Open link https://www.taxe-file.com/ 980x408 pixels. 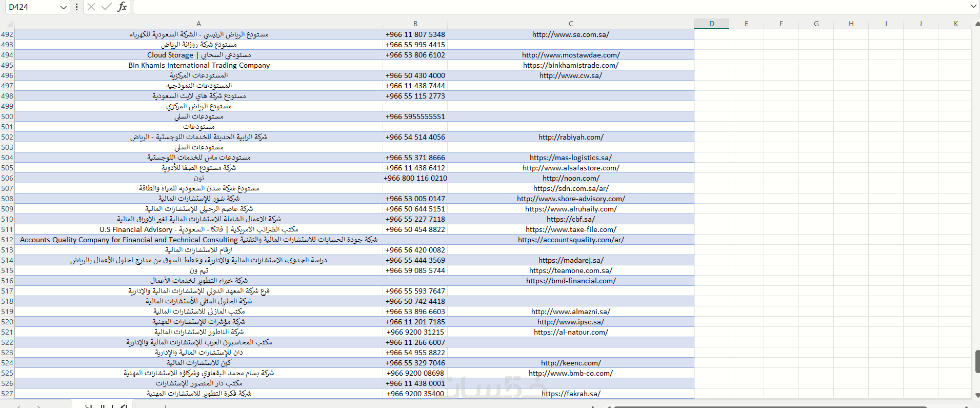(571, 229)
